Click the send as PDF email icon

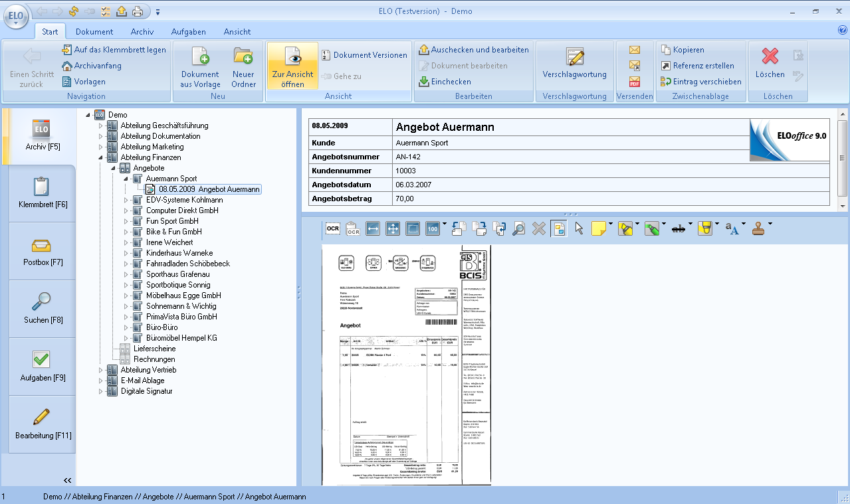pos(634,82)
